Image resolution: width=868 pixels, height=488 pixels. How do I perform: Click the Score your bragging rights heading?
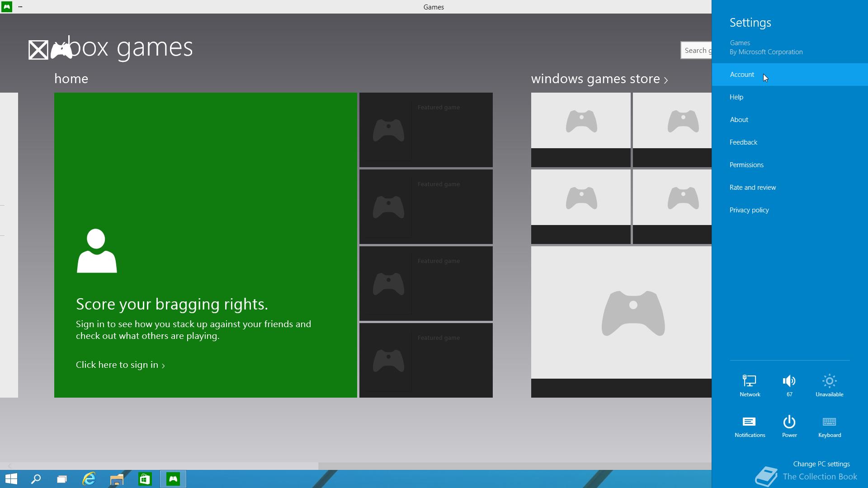coord(172,304)
